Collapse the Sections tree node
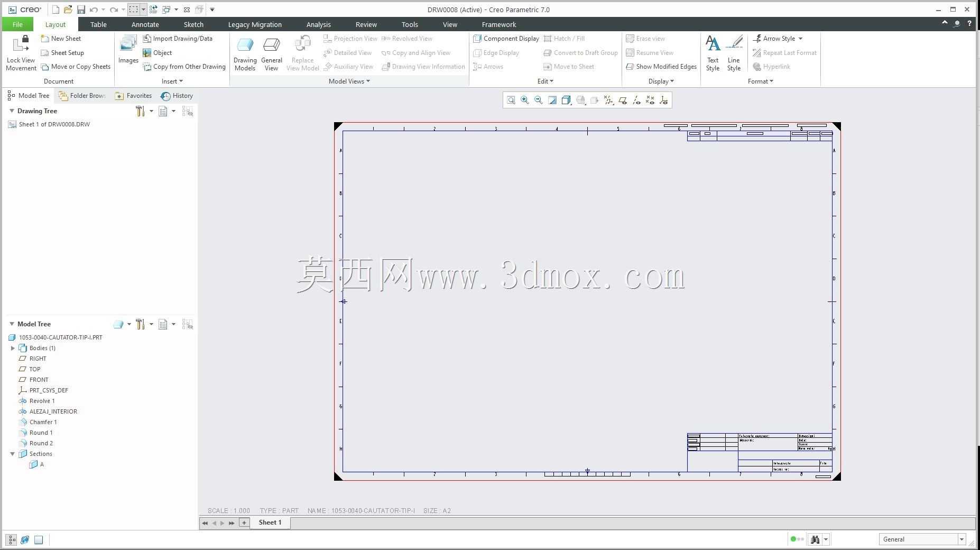The height and width of the screenshot is (550, 980). [x=13, y=454]
